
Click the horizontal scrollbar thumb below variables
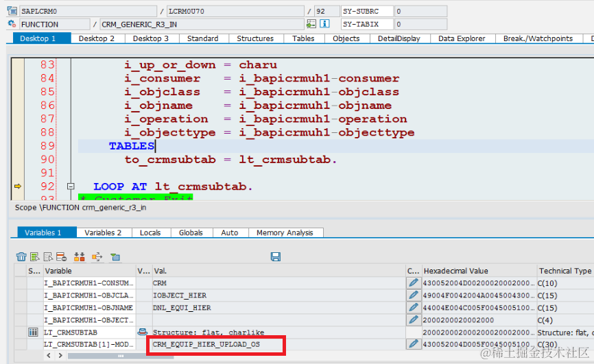point(121,356)
